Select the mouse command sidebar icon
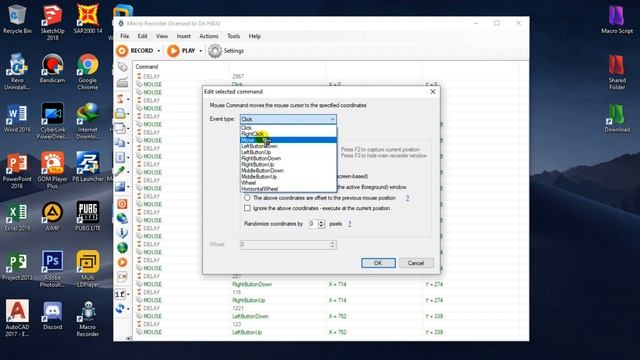640x360 pixels. coord(122,67)
